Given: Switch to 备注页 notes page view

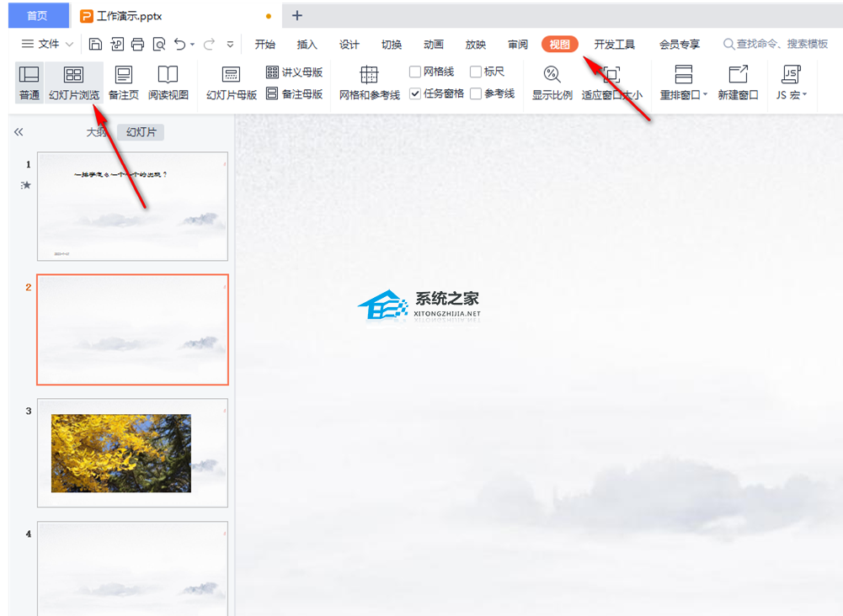Looking at the screenshot, I should (124, 82).
